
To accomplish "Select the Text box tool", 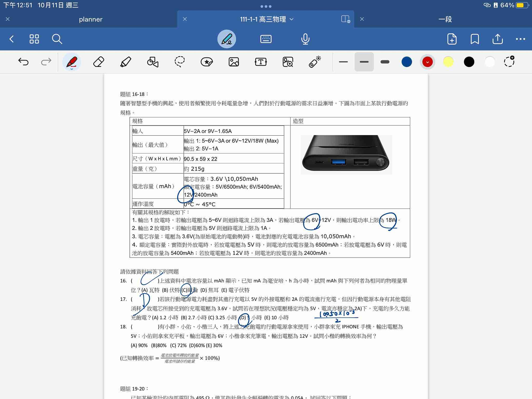I will (x=261, y=62).
